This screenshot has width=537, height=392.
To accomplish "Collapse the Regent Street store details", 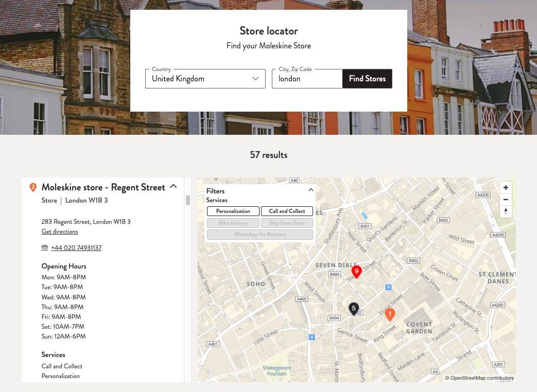I will click(x=174, y=186).
